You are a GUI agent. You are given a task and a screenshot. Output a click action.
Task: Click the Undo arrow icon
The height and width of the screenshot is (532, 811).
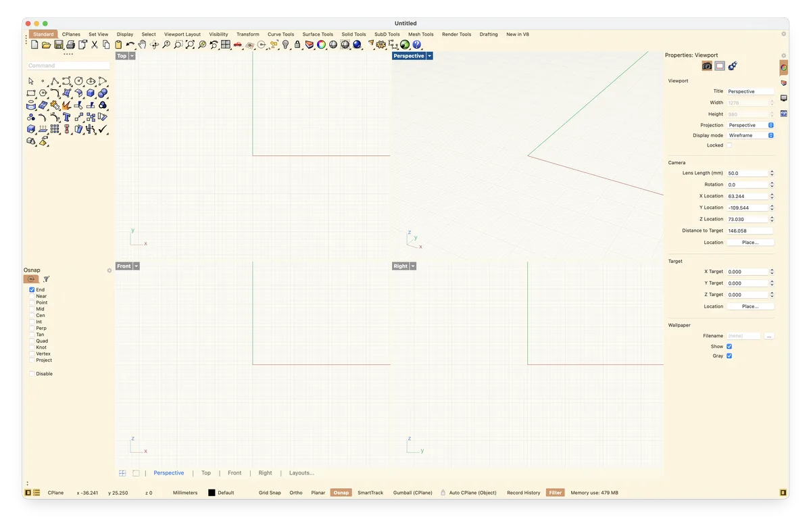(130, 45)
